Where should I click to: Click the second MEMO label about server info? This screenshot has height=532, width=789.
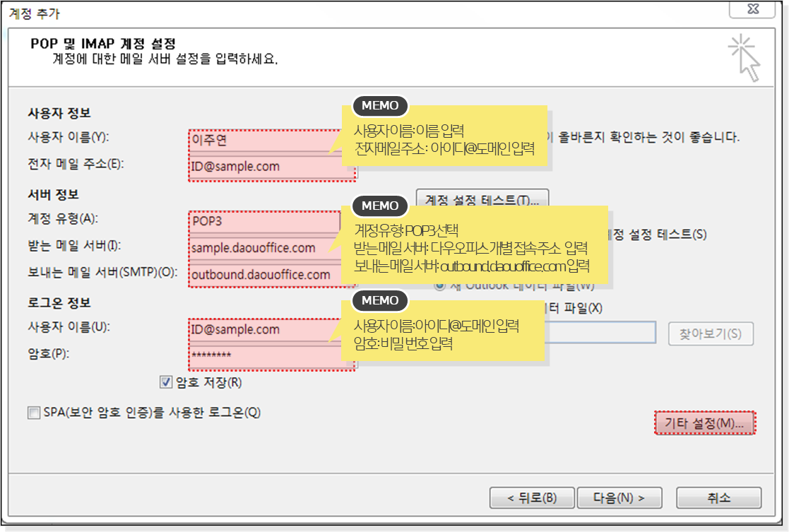pos(380,206)
